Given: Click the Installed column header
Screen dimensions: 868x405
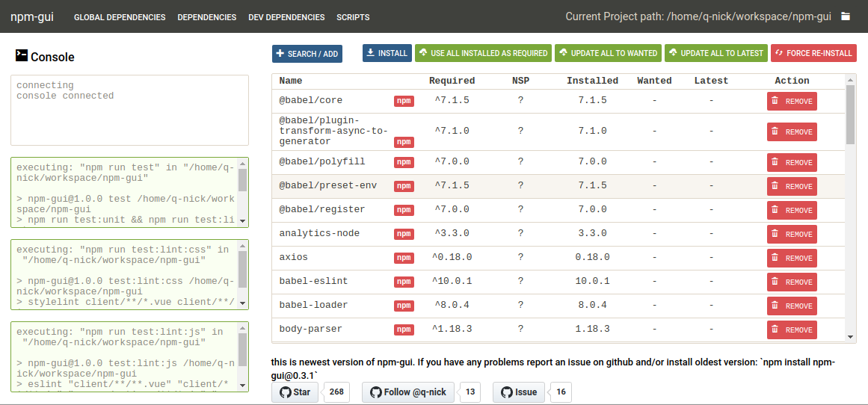Looking at the screenshot, I should coord(592,81).
